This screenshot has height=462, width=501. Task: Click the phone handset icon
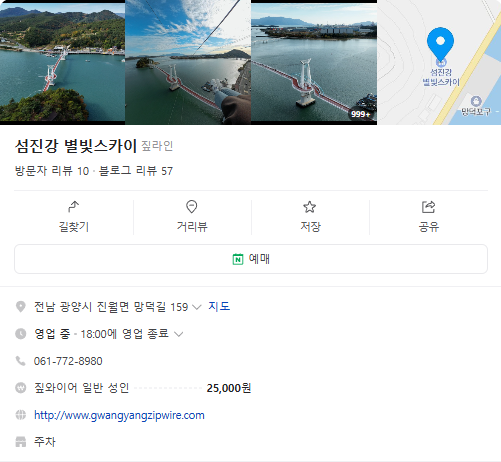(x=21, y=361)
